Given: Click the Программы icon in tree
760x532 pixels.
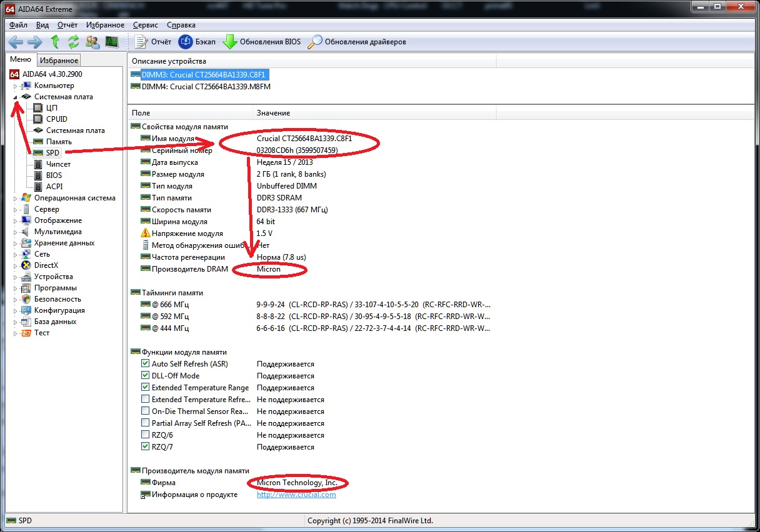Looking at the screenshot, I should tap(27, 288).
